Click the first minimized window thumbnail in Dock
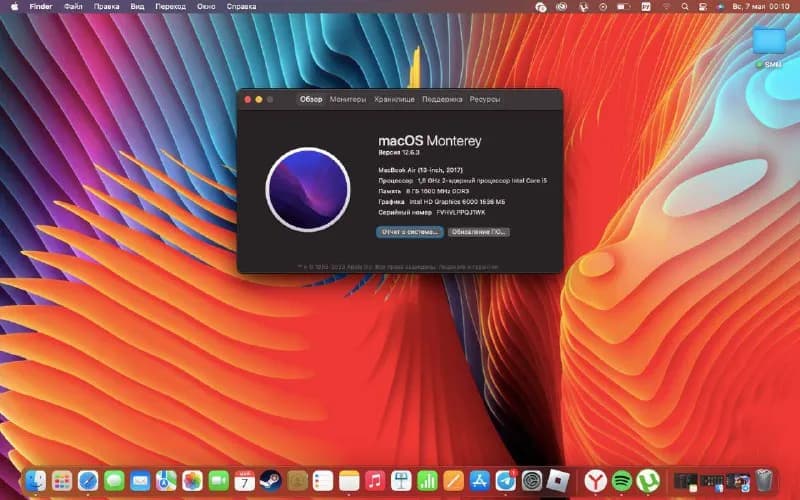This screenshot has width=800, height=500. (685, 481)
